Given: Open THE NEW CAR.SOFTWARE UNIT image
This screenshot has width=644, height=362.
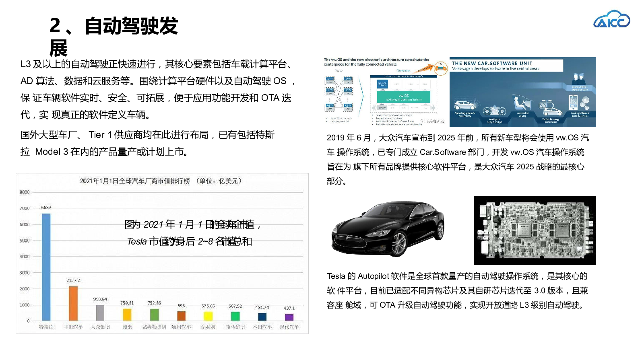Looking at the screenshot, I should pos(522,92).
